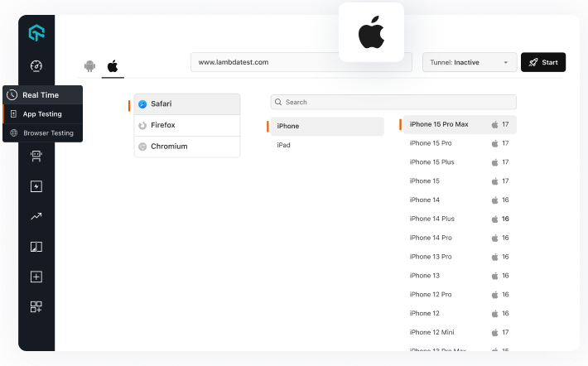Click the rocket icon in Start button

pyautogui.click(x=533, y=62)
